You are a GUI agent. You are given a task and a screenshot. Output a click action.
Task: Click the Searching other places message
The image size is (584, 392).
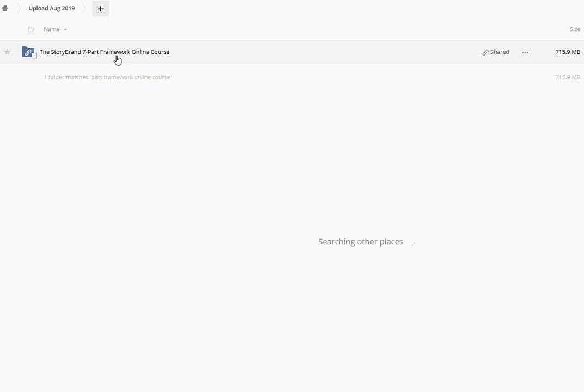coord(360,242)
